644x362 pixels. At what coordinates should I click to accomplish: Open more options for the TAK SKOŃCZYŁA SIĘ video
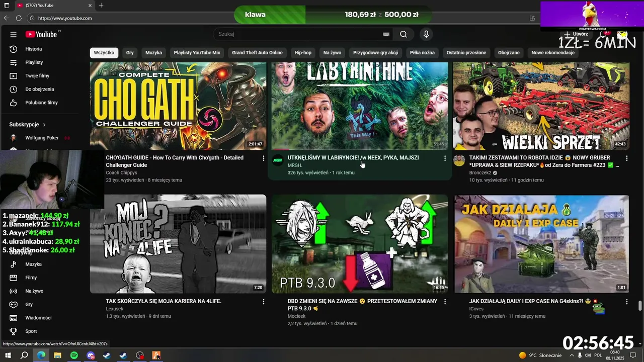click(x=263, y=302)
